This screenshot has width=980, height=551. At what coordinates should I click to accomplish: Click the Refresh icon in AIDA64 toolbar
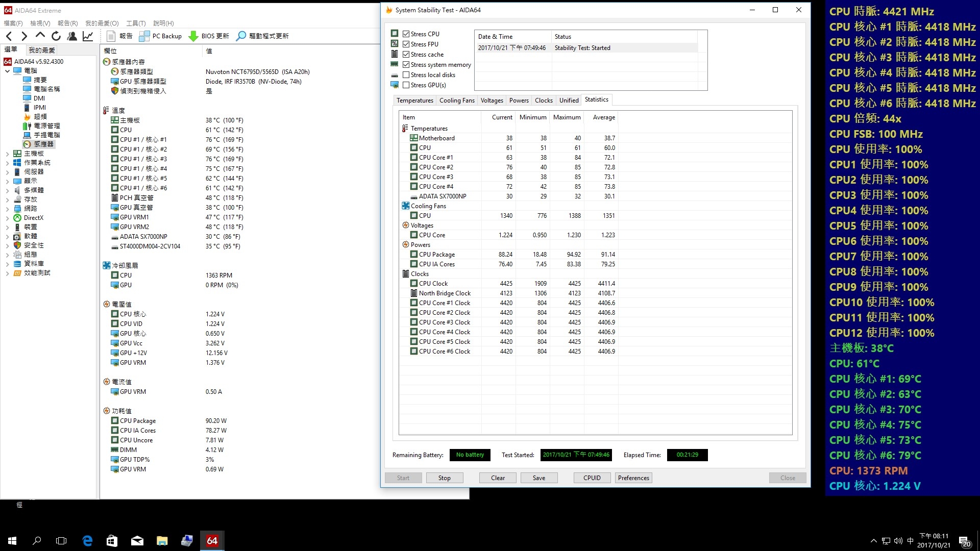[56, 36]
